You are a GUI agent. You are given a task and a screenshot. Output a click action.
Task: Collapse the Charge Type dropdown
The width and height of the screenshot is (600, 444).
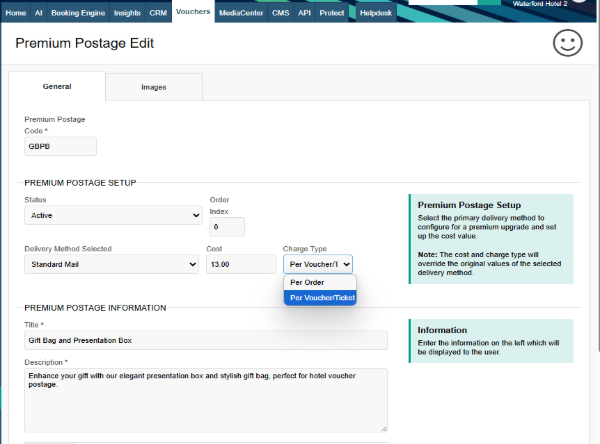coord(318,264)
